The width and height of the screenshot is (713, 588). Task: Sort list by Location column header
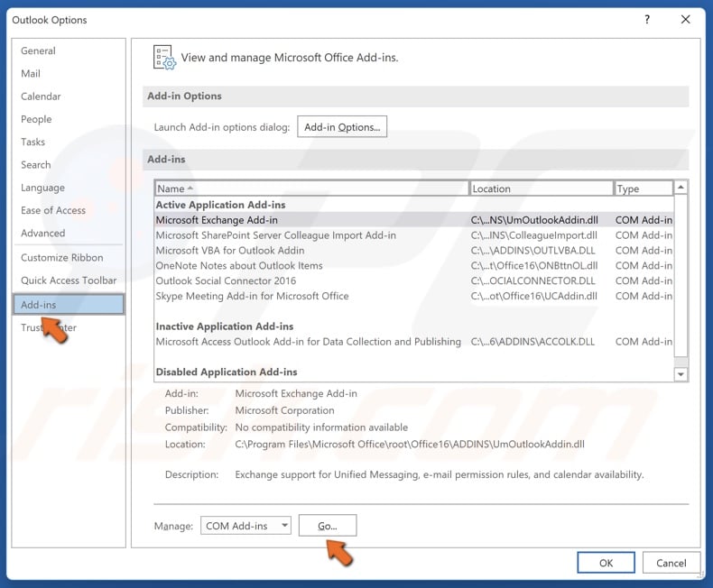pyautogui.click(x=541, y=188)
